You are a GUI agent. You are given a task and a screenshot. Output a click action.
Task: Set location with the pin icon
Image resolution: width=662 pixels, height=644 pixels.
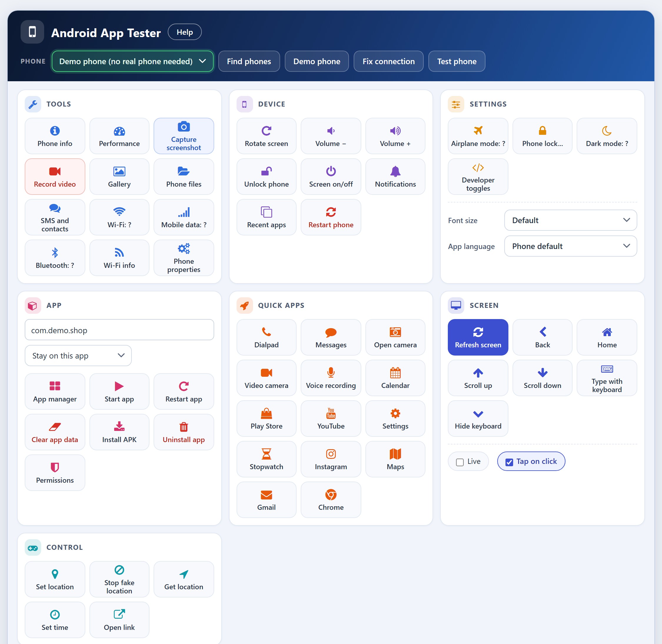pos(55,579)
